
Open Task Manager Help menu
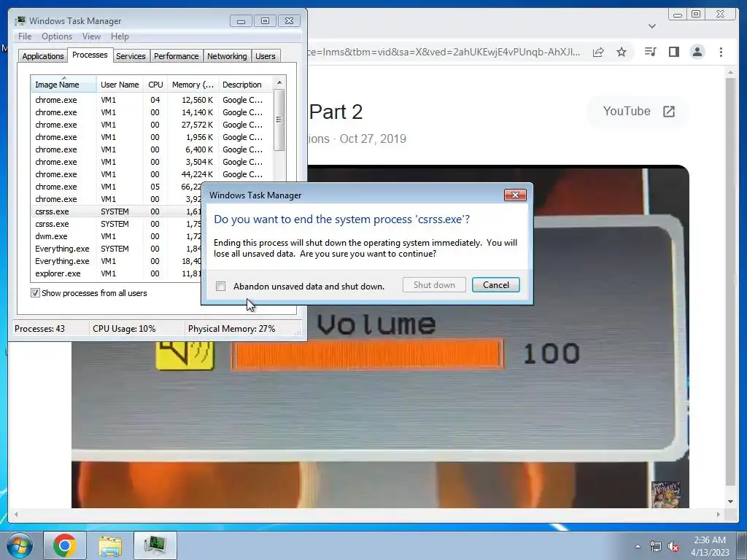point(120,36)
